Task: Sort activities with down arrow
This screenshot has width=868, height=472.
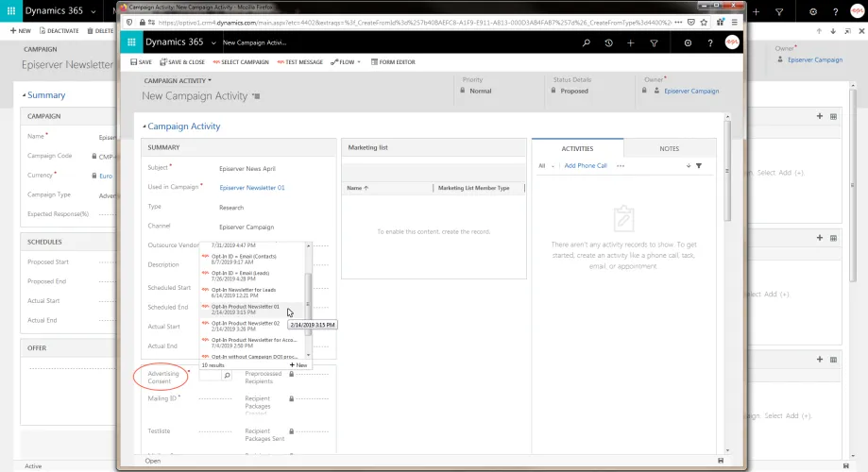Action: tap(689, 165)
